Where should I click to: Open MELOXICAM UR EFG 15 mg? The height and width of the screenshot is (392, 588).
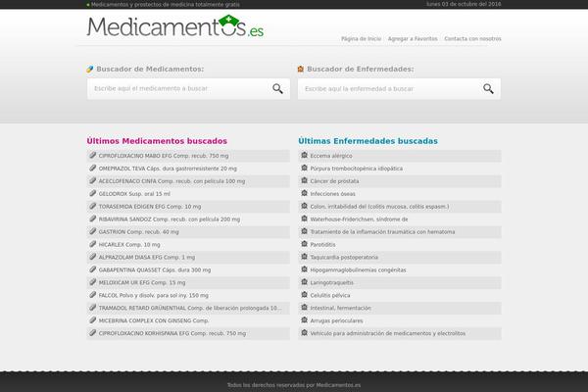tap(142, 283)
